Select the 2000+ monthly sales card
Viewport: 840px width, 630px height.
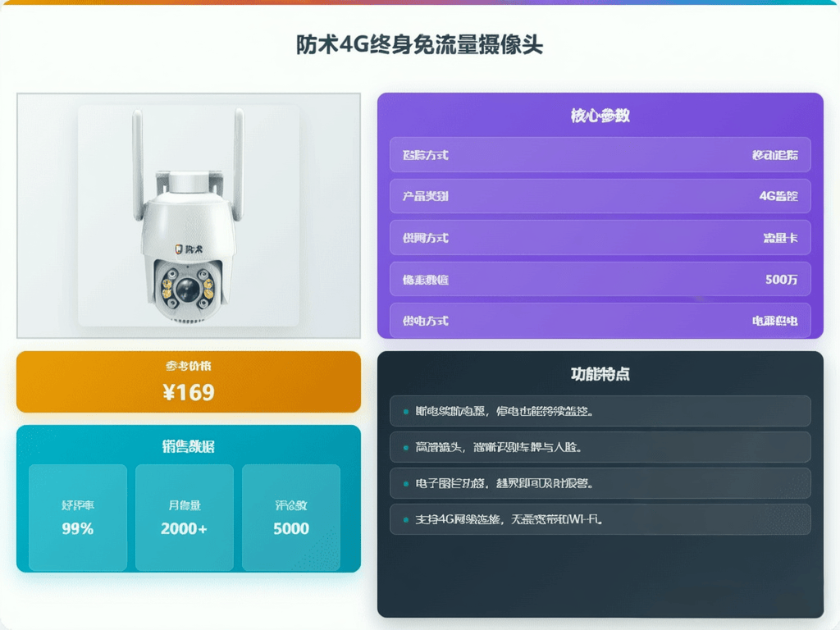[185, 518]
